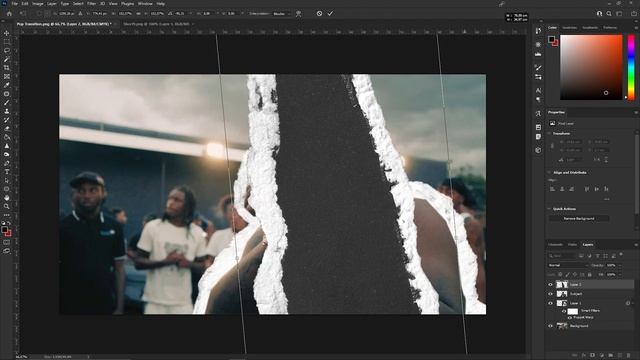Add a layer style with the fx icon
This screenshot has height=360, width=640.
(x=583, y=355)
